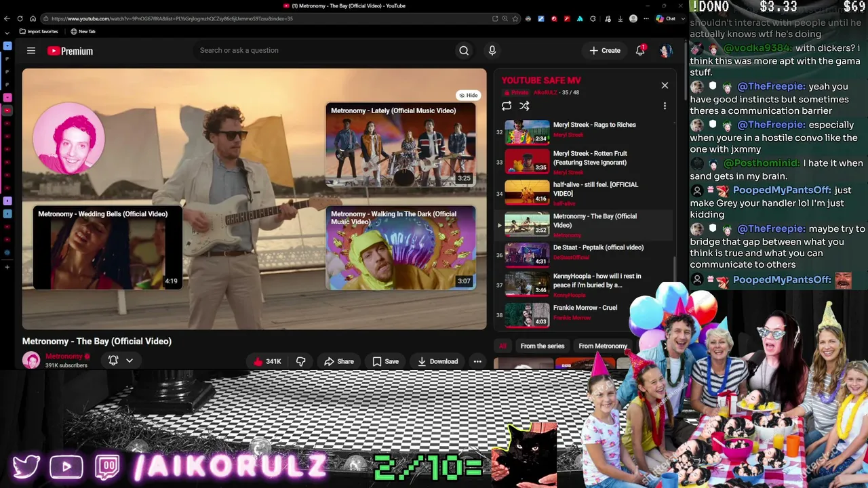This screenshot has height=488, width=868.
Task: Toggle loop playlist
Action: point(507,106)
